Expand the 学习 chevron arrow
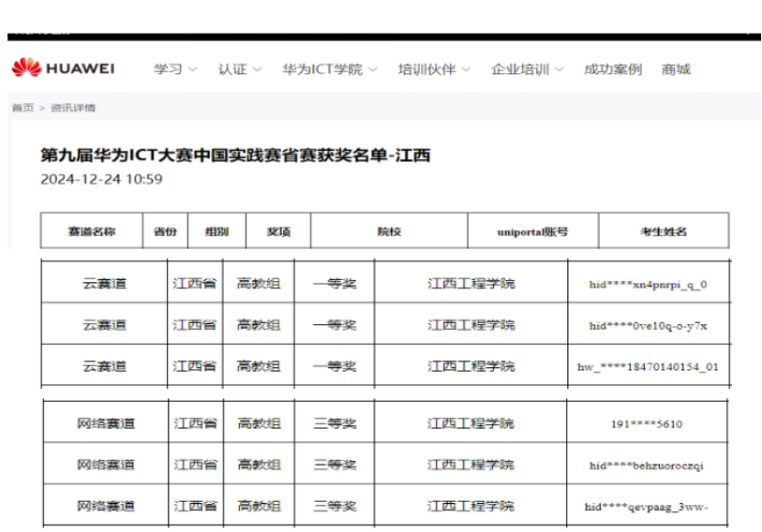This screenshot has height=532, width=762. (193, 69)
